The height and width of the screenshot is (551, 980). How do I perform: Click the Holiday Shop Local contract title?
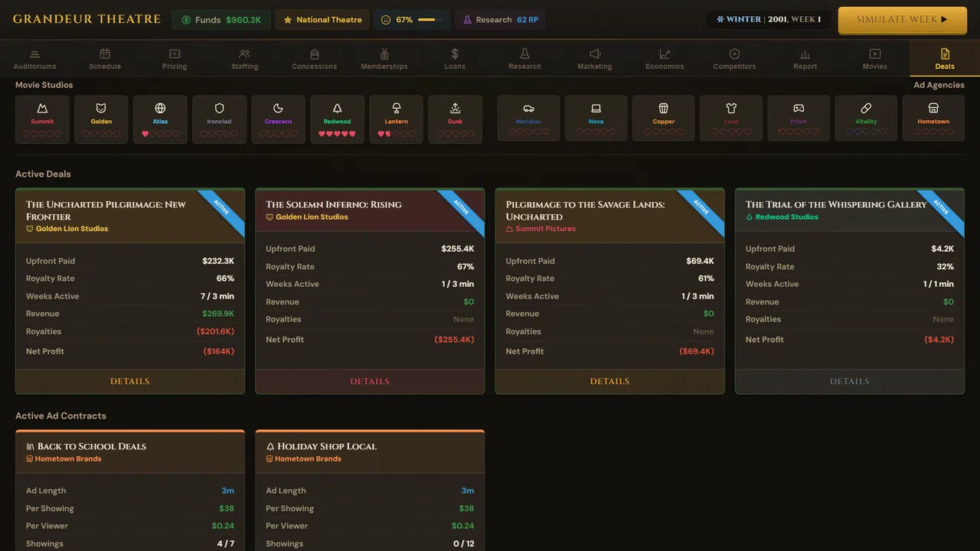click(x=327, y=446)
